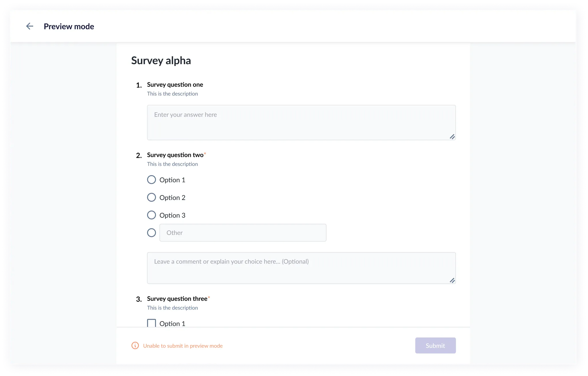Click the 'Survey question two' label
Image resolution: width=588 pixels, height=376 pixels.
tap(175, 155)
